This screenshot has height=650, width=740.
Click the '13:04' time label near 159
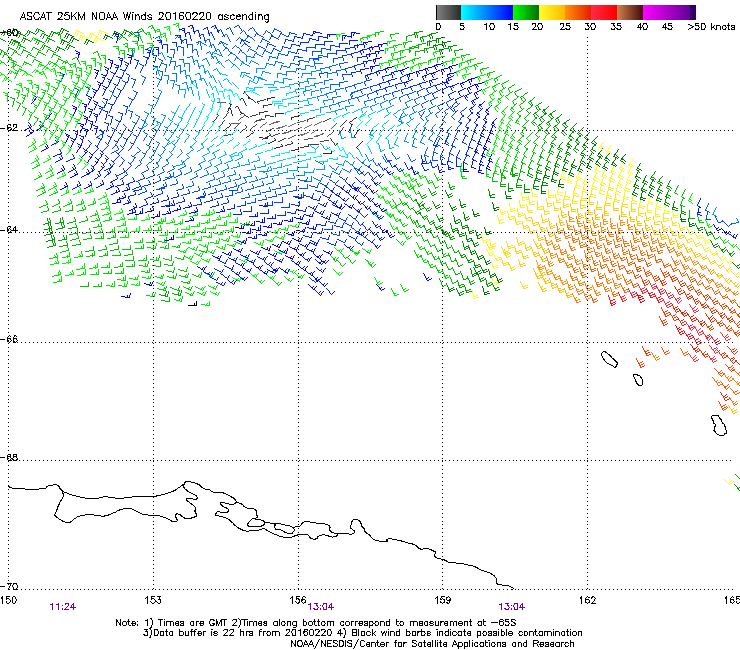[x=512, y=607]
